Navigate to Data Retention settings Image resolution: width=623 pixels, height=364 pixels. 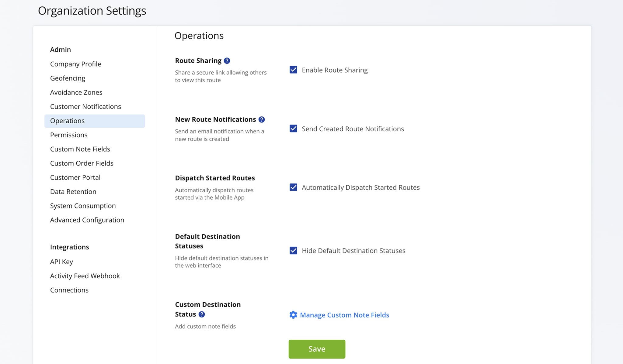tap(73, 192)
